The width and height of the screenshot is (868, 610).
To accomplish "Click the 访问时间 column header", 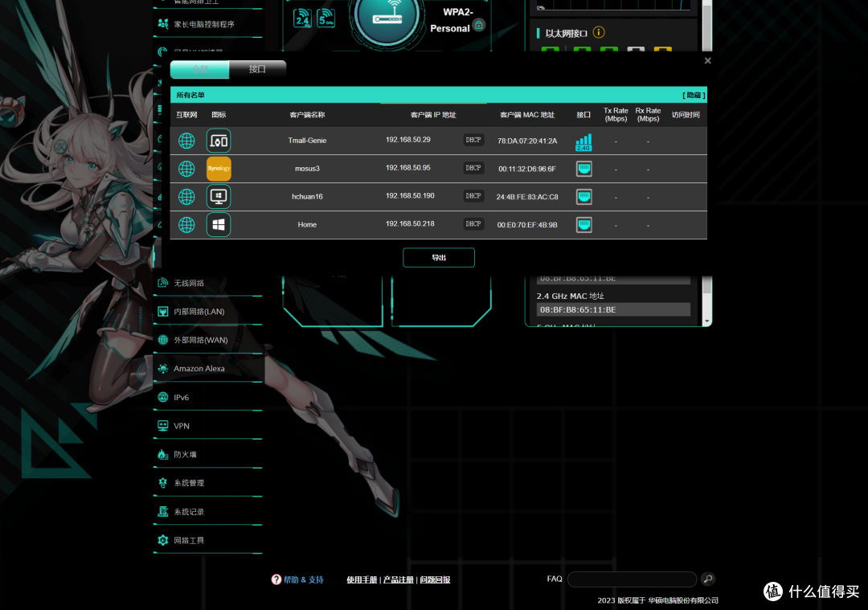I will 686,115.
